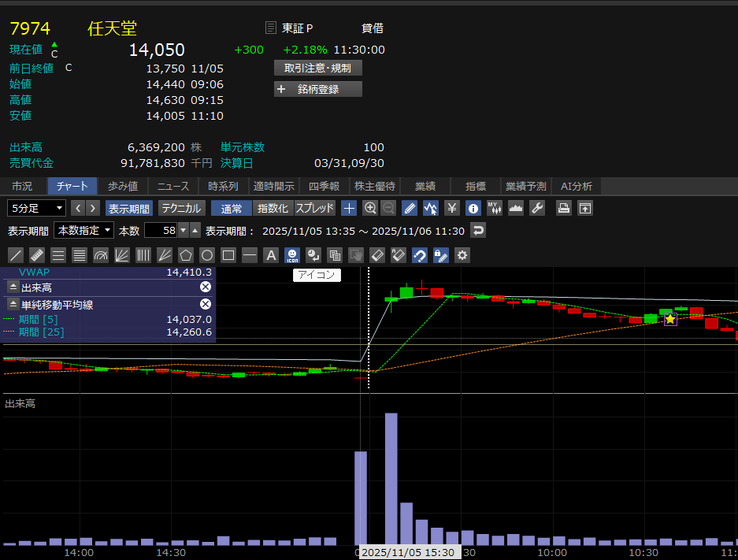This screenshot has width=738, height=560.
Task: Click the 取引注意・規制 button
Action: point(318,68)
